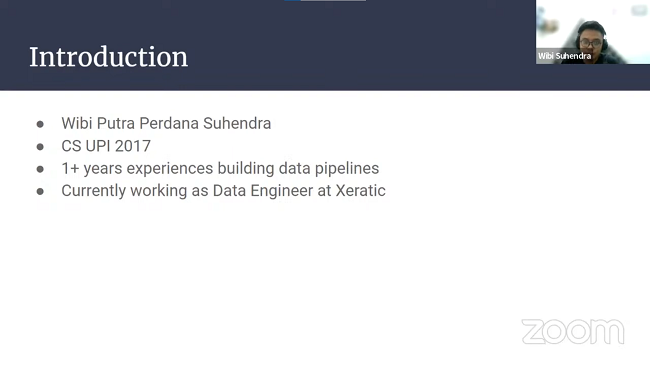650x365 pixels.
Task: Click the 'CS UPI 2017' text
Action: pos(106,146)
